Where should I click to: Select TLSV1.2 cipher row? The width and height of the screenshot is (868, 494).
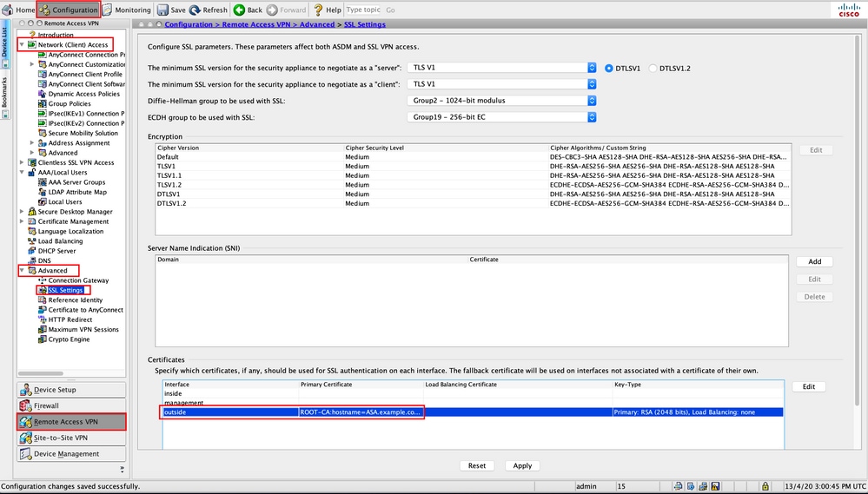tap(474, 185)
